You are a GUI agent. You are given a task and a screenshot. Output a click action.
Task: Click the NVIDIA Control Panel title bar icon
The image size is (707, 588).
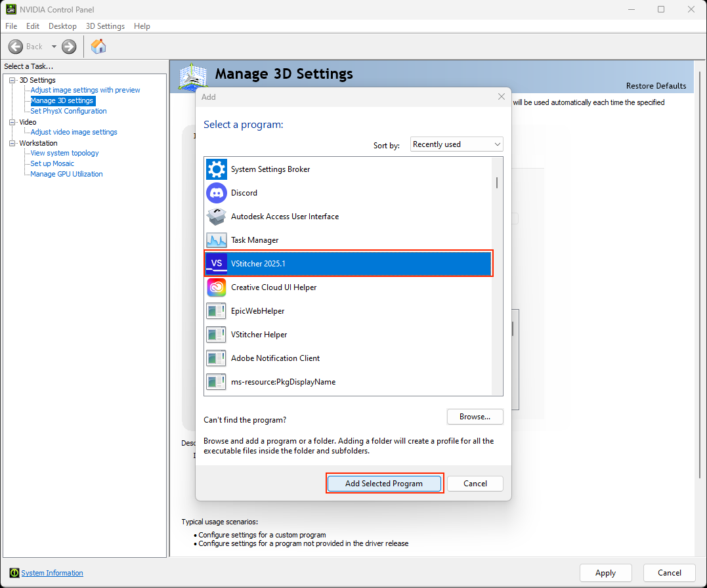tap(11, 9)
